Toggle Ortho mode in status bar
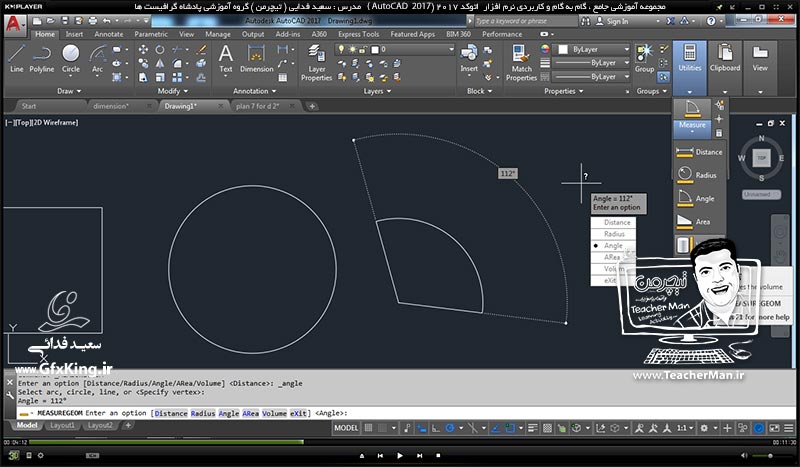 point(435,428)
